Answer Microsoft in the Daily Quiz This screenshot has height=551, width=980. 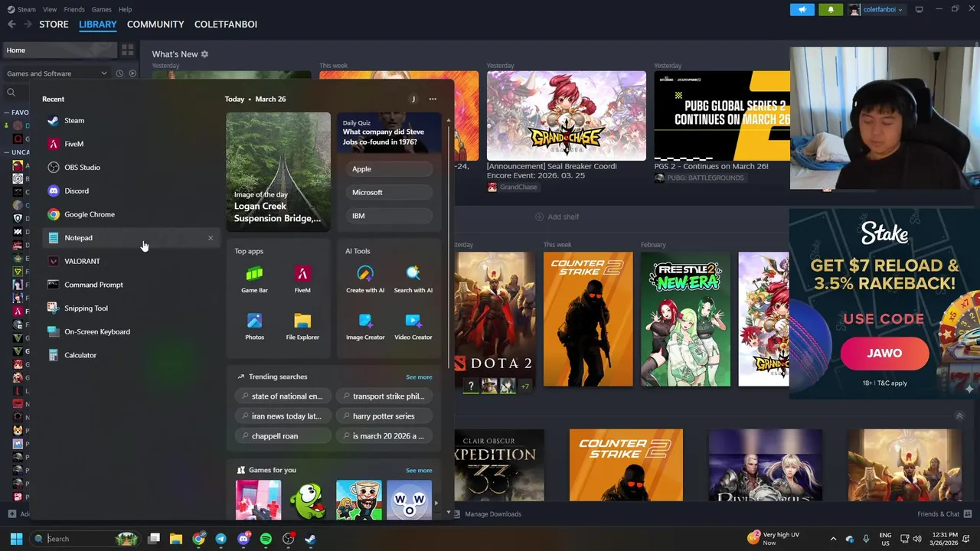(389, 193)
